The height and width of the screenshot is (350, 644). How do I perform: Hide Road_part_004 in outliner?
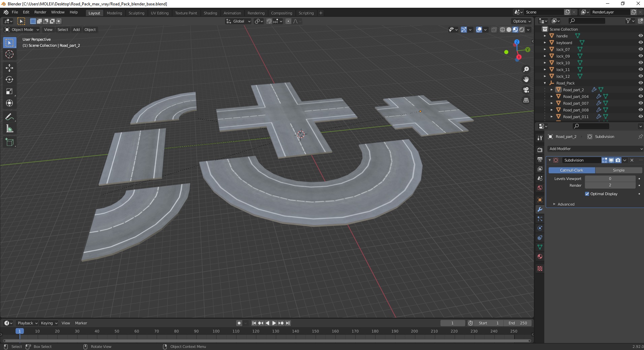tap(640, 96)
